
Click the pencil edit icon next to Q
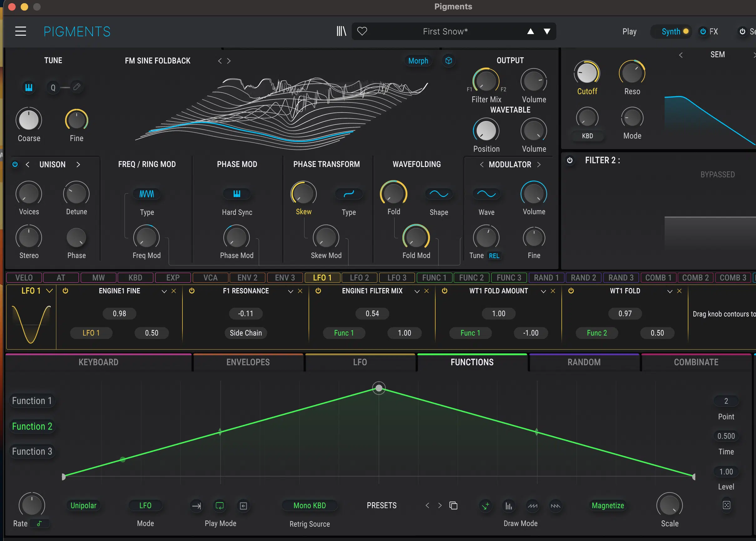(77, 87)
